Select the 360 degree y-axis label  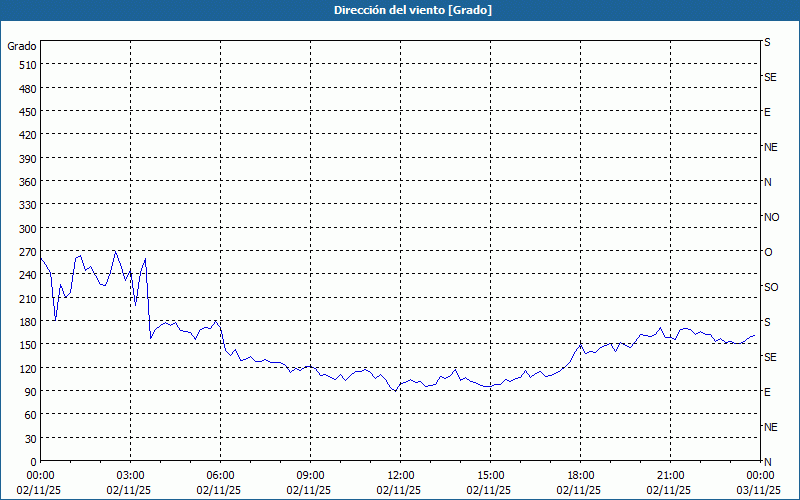[x=26, y=182]
